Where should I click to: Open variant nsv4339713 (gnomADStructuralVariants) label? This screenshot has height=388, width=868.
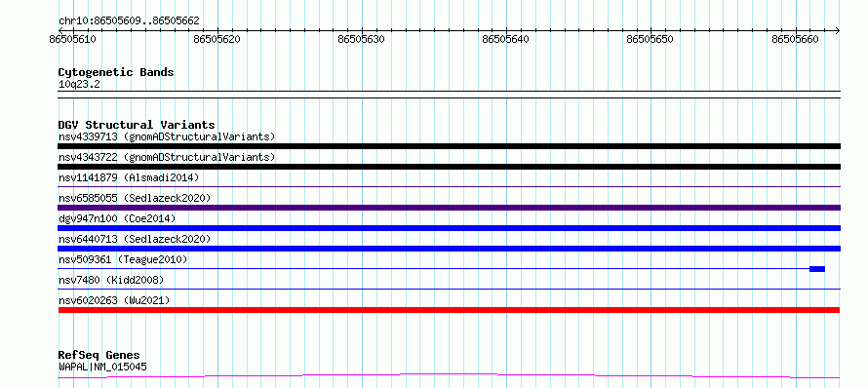167,136
